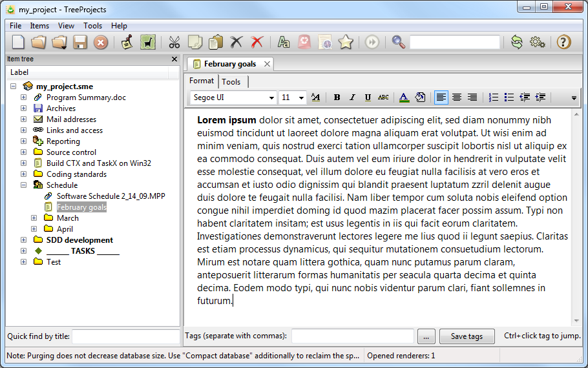Open the help question mark icon
This screenshot has height=368, width=588.
(563, 43)
